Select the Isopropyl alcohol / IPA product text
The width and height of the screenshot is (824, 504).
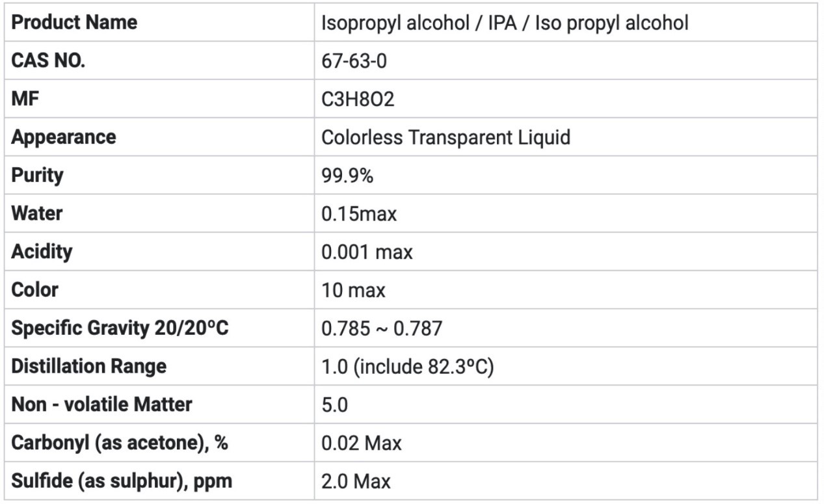click(x=505, y=23)
